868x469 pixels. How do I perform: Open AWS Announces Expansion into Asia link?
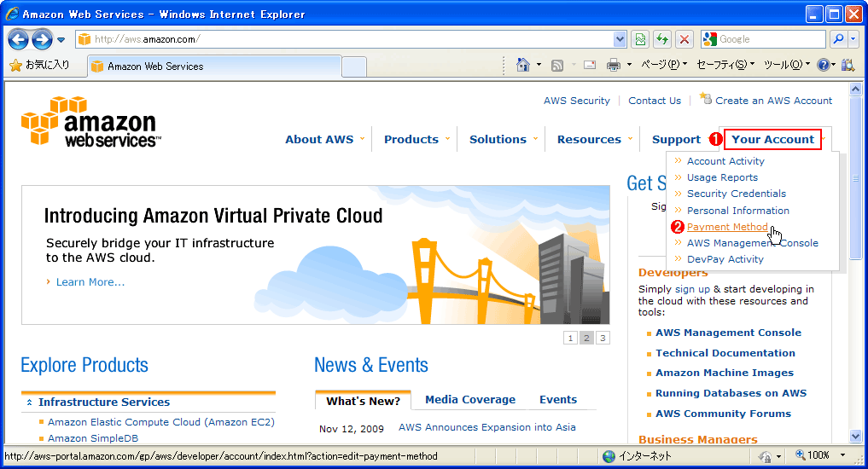coord(487,427)
